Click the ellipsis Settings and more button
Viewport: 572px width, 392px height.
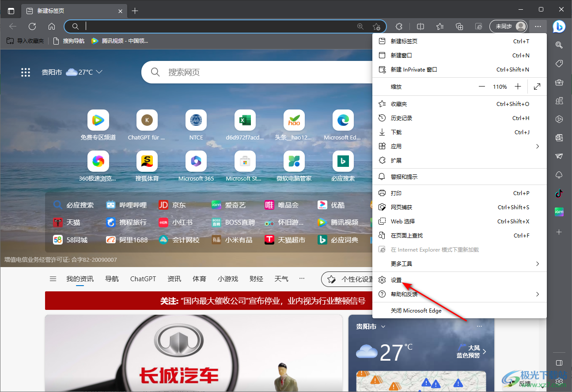538,26
